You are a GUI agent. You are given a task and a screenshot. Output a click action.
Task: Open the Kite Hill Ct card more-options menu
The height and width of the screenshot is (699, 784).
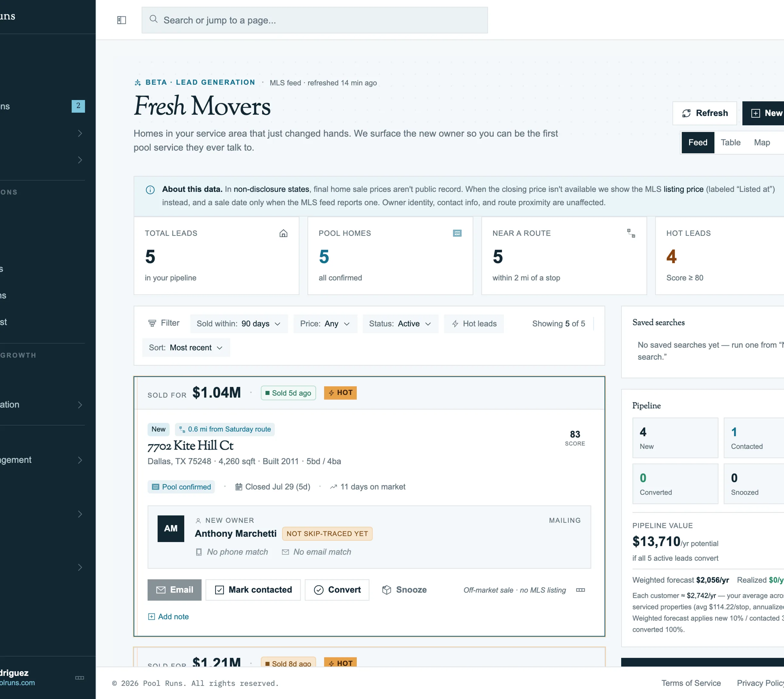tap(581, 590)
